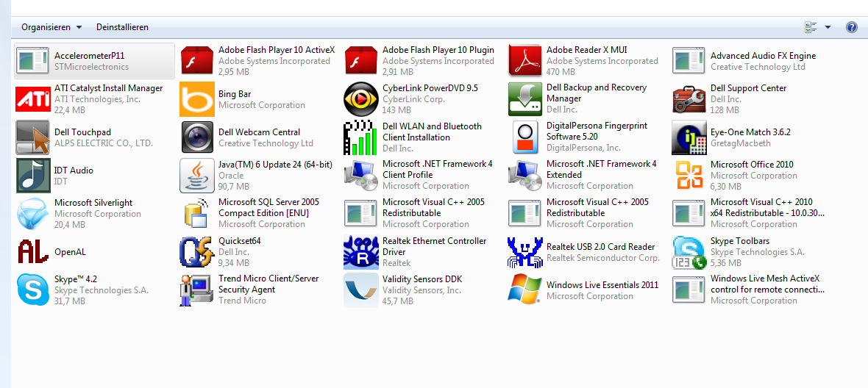Select the Validity Sensors DDK icon

click(x=361, y=290)
